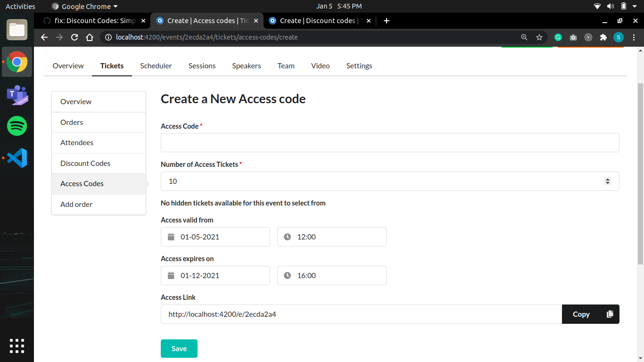644x362 pixels.
Task: Click the clock icon beside the 16:00 time field
Action: pos(287,275)
